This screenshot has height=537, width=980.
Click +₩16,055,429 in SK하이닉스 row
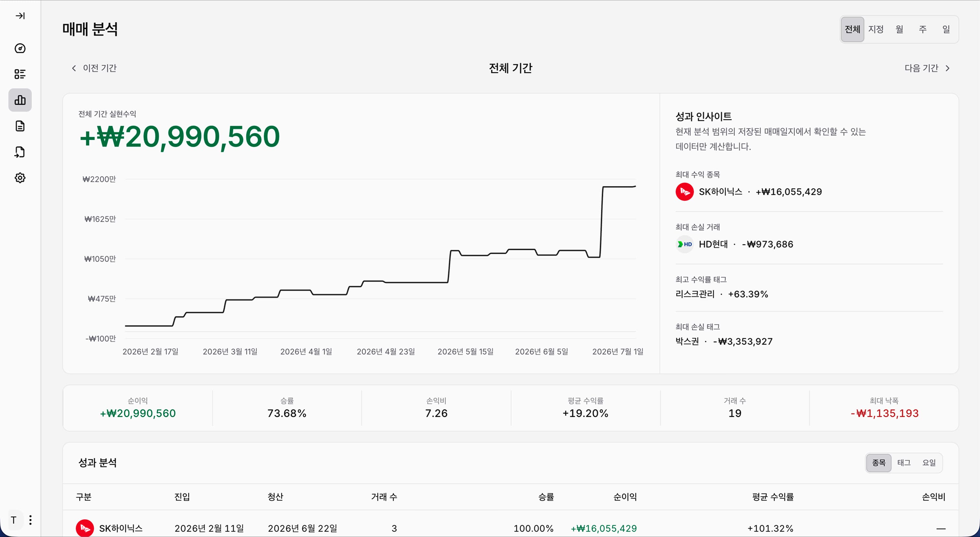click(604, 528)
